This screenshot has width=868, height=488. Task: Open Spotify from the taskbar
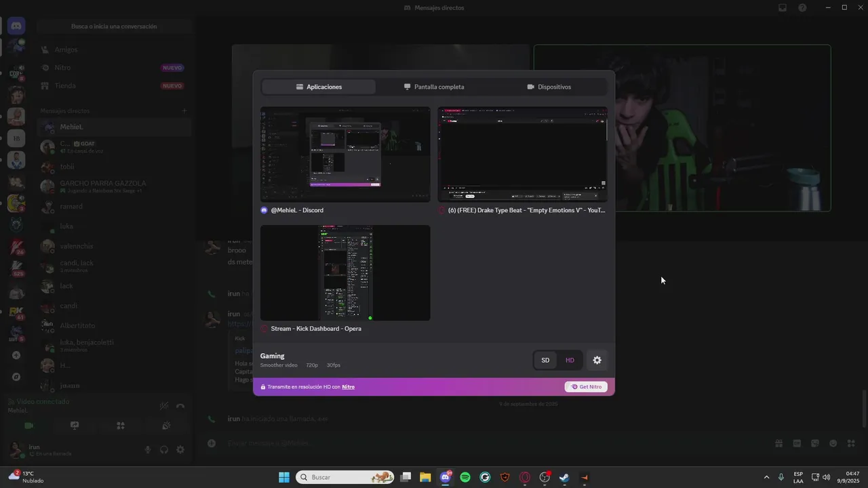click(x=465, y=477)
